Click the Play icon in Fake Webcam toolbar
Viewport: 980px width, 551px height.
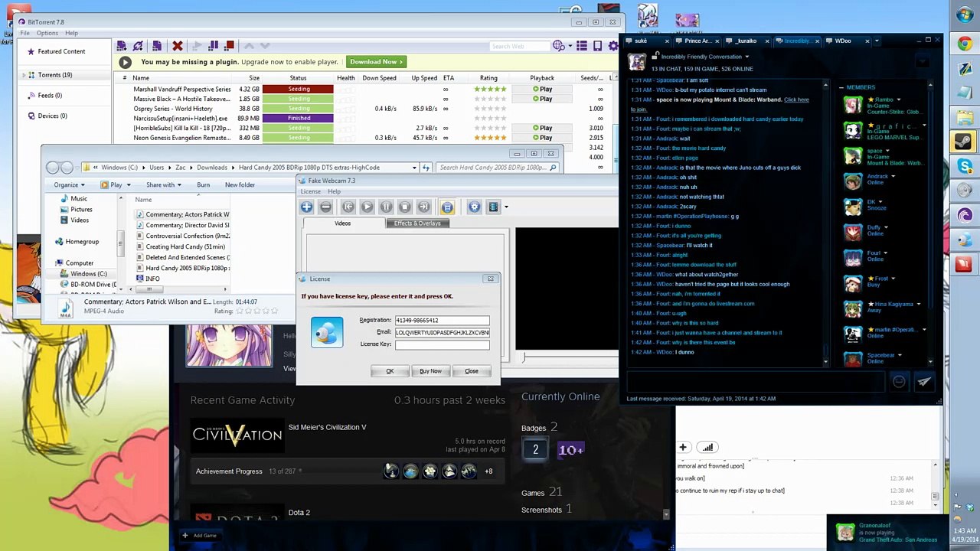tap(367, 207)
